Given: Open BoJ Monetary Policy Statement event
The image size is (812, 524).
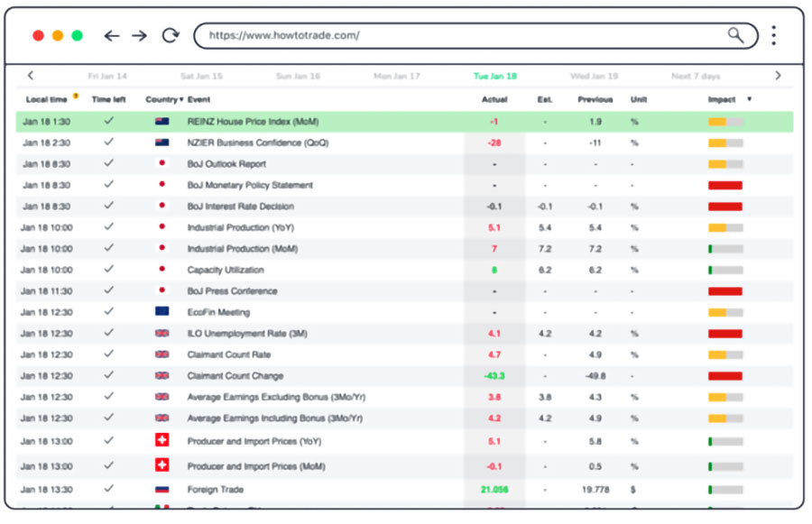Looking at the screenshot, I should [250, 186].
